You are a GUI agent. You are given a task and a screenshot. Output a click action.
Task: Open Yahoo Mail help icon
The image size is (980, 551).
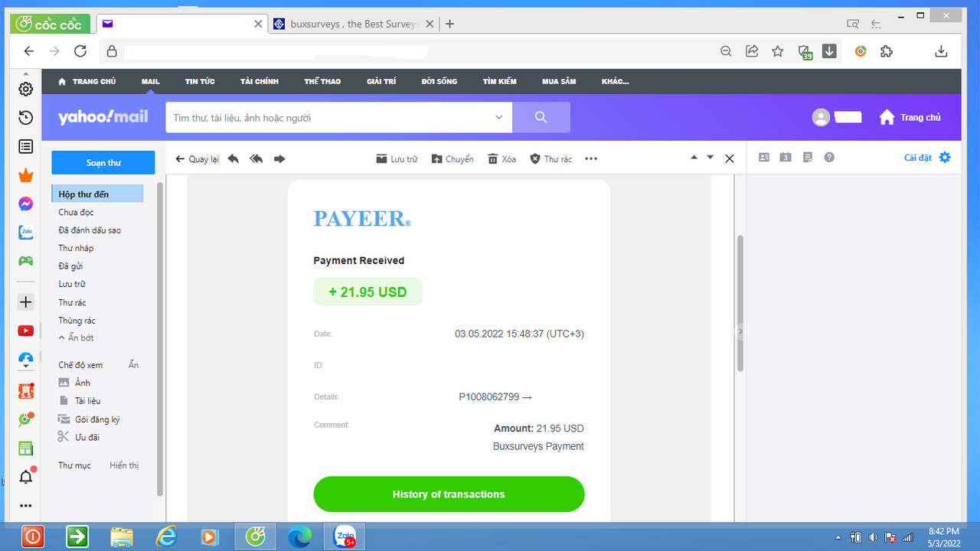(x=829, y=157)
